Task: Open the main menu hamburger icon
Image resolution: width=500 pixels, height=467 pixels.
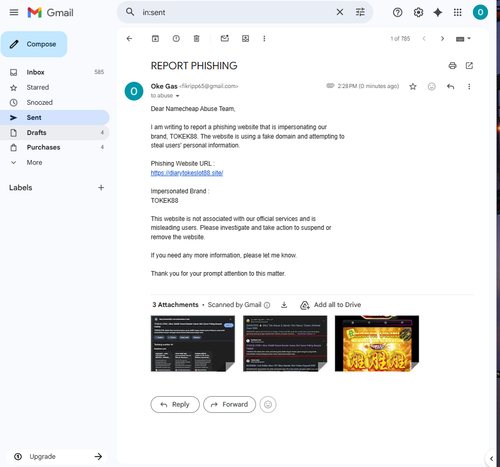Action: [x=14, y=13]
